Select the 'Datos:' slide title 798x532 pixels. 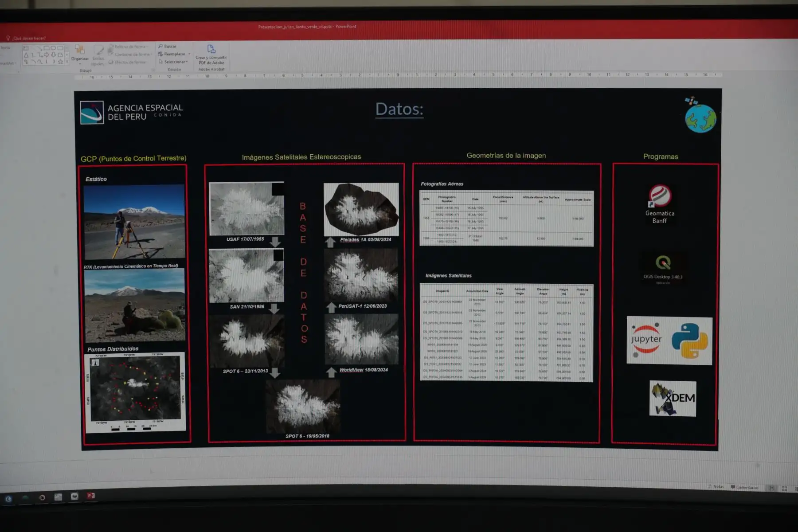click(399, 109)
